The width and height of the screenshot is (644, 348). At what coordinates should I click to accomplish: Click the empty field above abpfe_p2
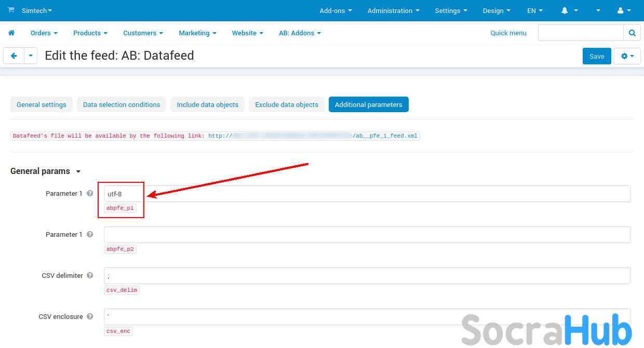point(367,235)
